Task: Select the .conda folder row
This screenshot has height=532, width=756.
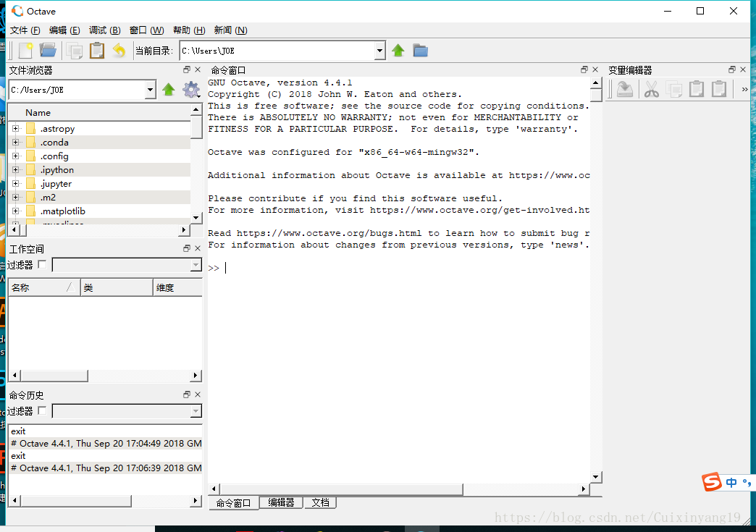Action: (100, 142)
